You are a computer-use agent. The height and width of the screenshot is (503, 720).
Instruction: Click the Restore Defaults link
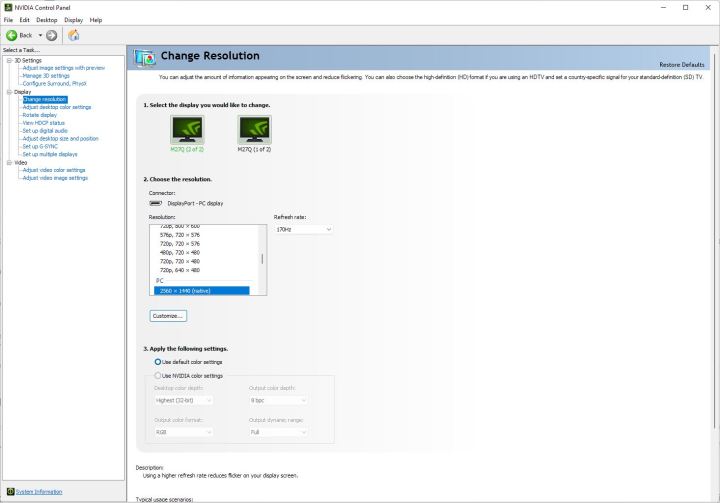coord(682,64)
